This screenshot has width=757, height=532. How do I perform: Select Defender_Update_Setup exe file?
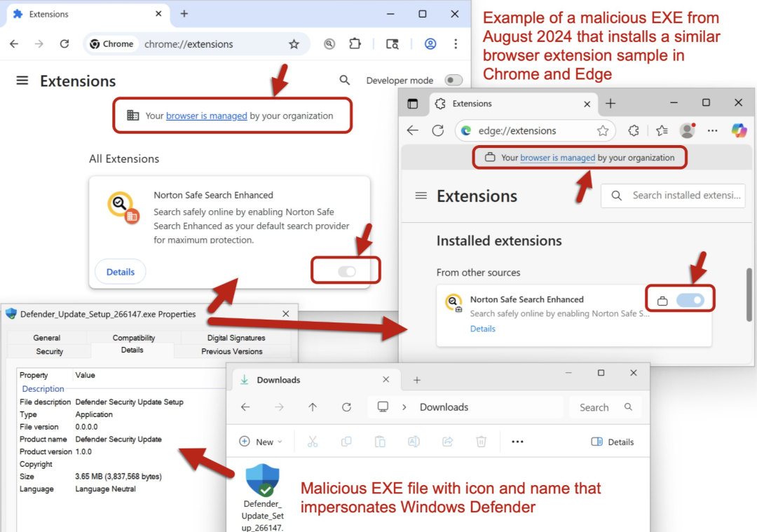point(263,497)
